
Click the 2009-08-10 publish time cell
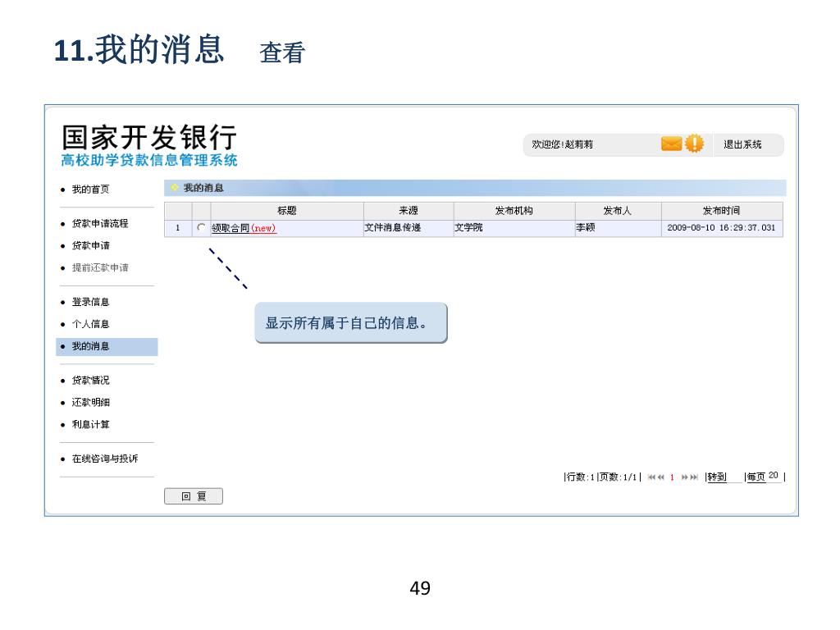coord(722,228)
